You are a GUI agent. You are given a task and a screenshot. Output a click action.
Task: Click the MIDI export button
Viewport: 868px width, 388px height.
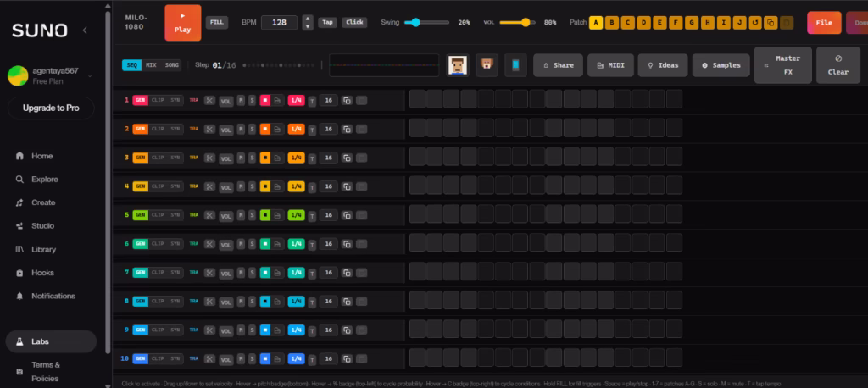(611, 65)
